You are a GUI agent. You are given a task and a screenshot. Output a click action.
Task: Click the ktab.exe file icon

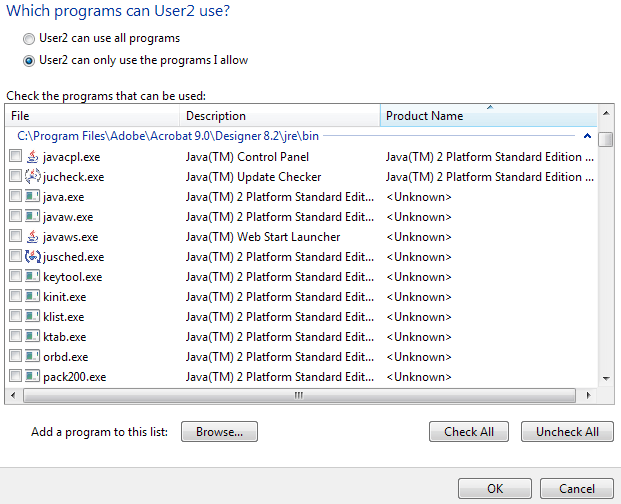(32, 337)
